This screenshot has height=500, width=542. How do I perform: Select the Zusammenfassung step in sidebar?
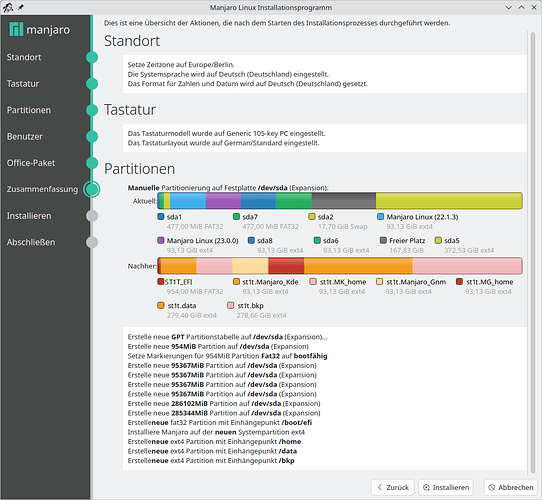(42, 189)
